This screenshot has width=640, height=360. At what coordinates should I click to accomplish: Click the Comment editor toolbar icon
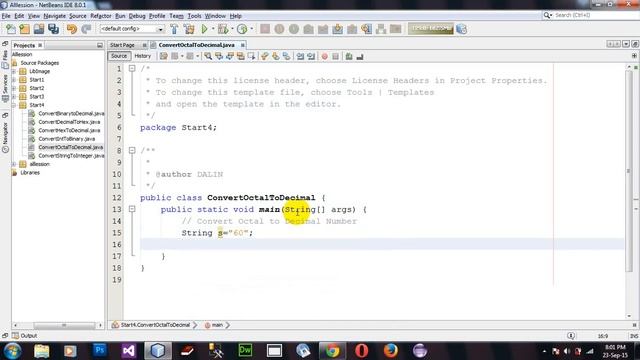tap(349, 56)
